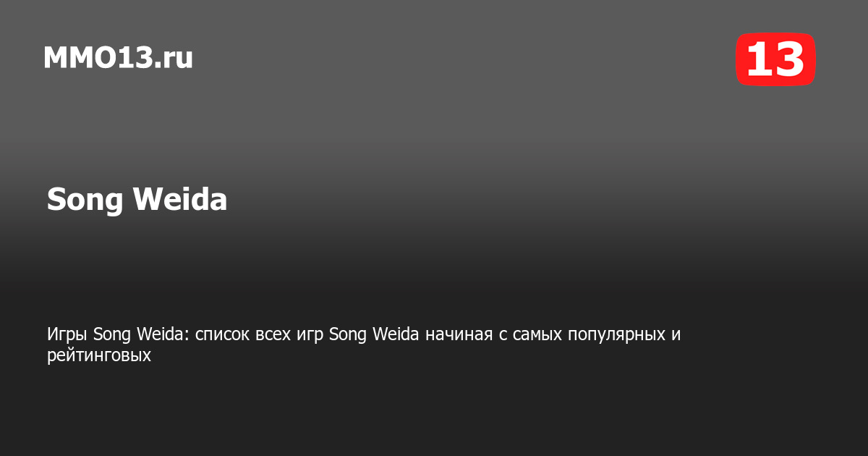This screenshot has height=456, width=868.
Task: Click the phrase всех игр in the description
Action: click(289, 336)
